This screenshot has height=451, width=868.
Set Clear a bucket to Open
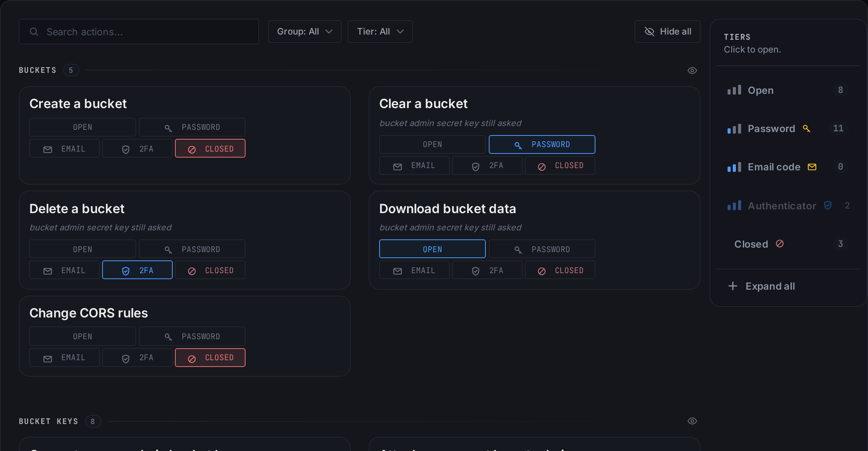(x=432, y=144)
